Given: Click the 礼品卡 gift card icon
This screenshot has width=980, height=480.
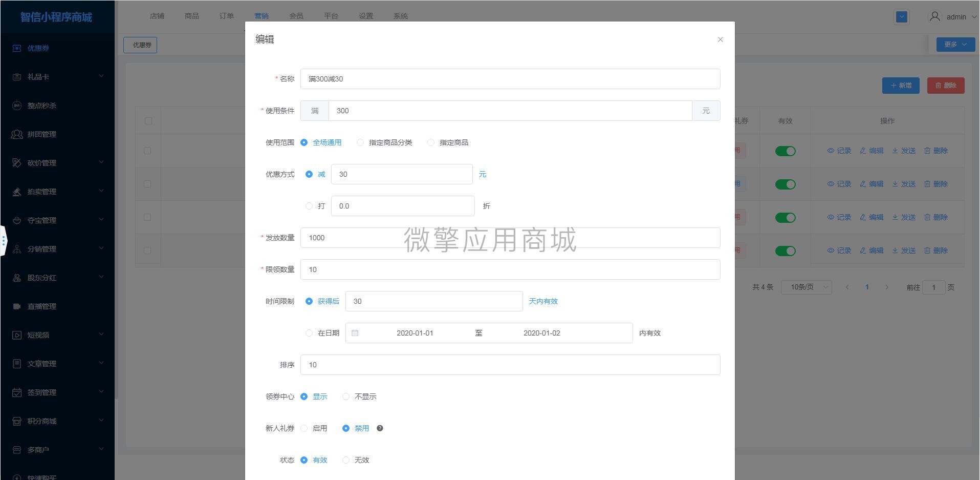Looking at the screenshot, I should point(17,77).
